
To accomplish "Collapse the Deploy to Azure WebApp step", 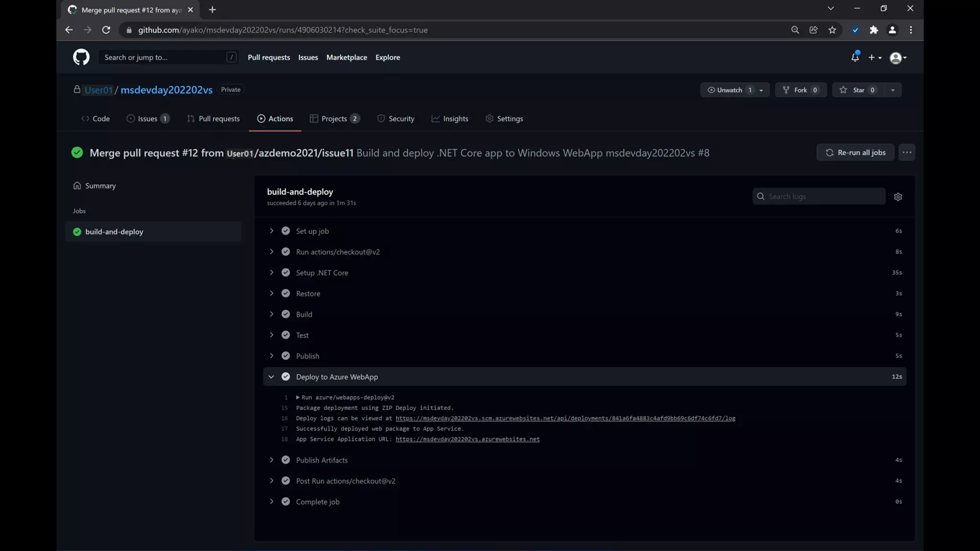I will [271, 377].
